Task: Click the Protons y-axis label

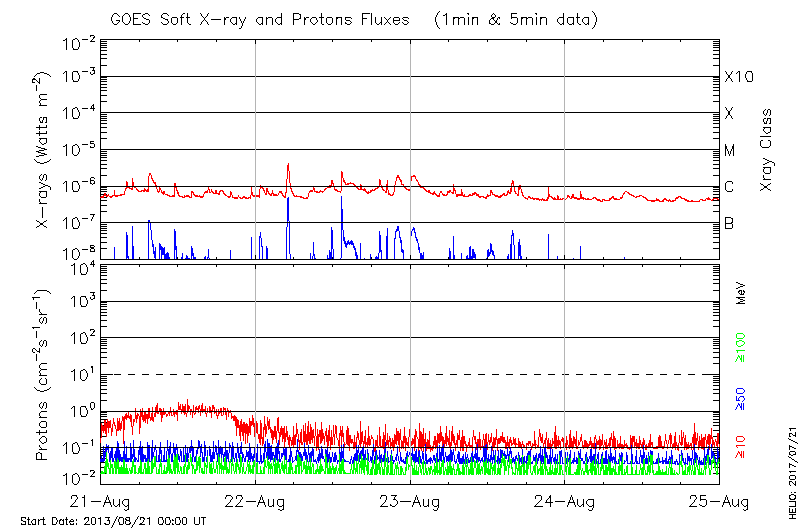Action: point(43,376)
